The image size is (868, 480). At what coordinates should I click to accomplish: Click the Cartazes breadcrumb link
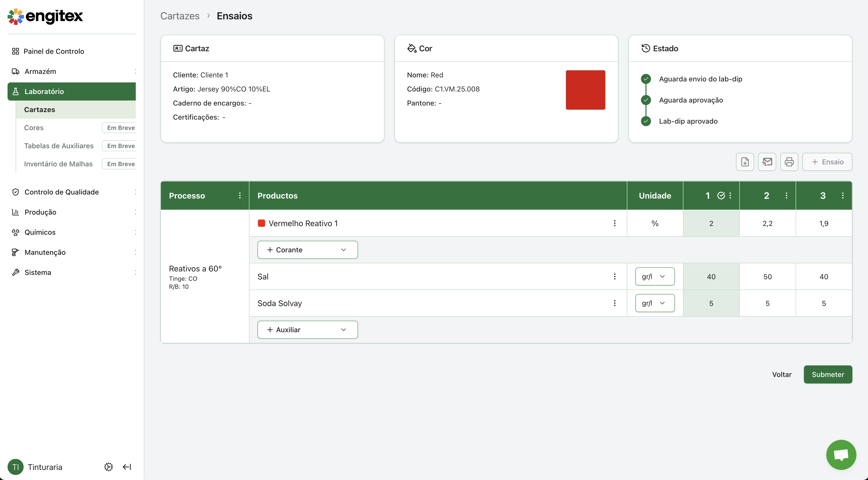tap(180, 16)
